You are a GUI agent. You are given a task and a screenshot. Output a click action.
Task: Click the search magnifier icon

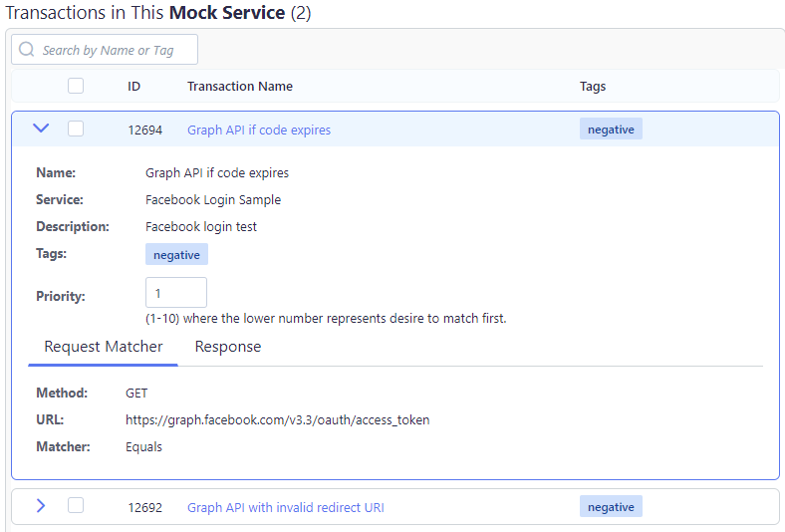tap(27, 50)
